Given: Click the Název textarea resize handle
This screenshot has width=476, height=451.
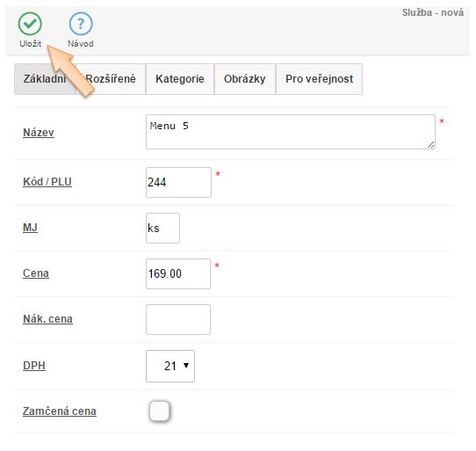Looking at the screenshot, I should (430, 145).
